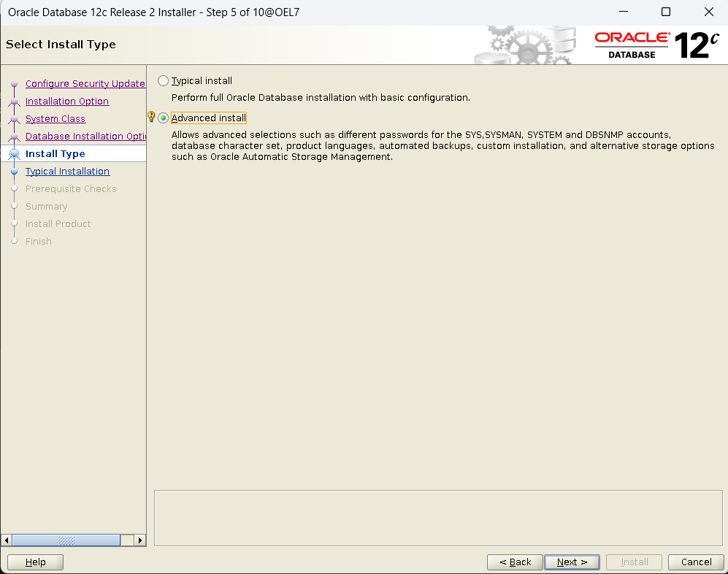Viewport: 728px width, 574px height.
Task: Click the sidebar scroll right arrow
Action: coord(140,540)
